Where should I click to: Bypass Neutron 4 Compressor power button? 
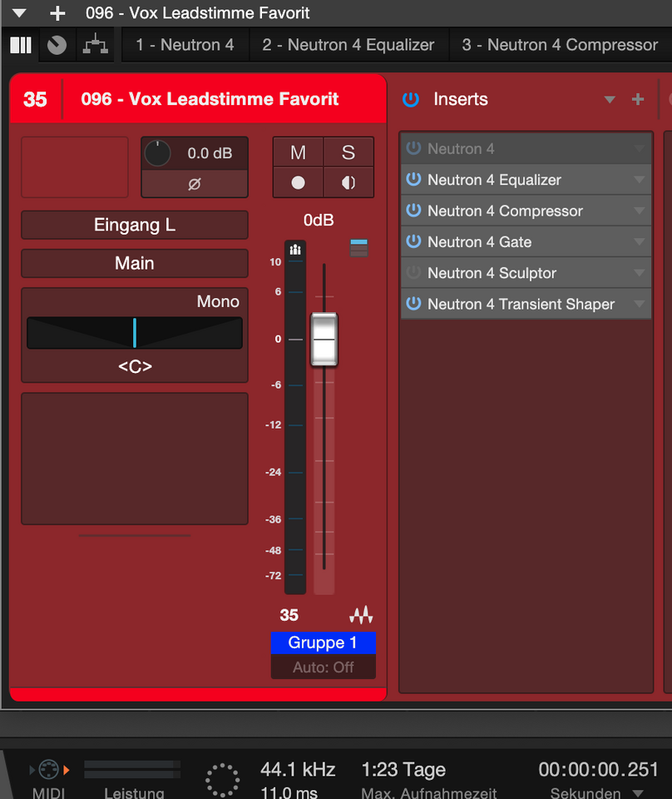pyautogui.click(x=413, y=211)
